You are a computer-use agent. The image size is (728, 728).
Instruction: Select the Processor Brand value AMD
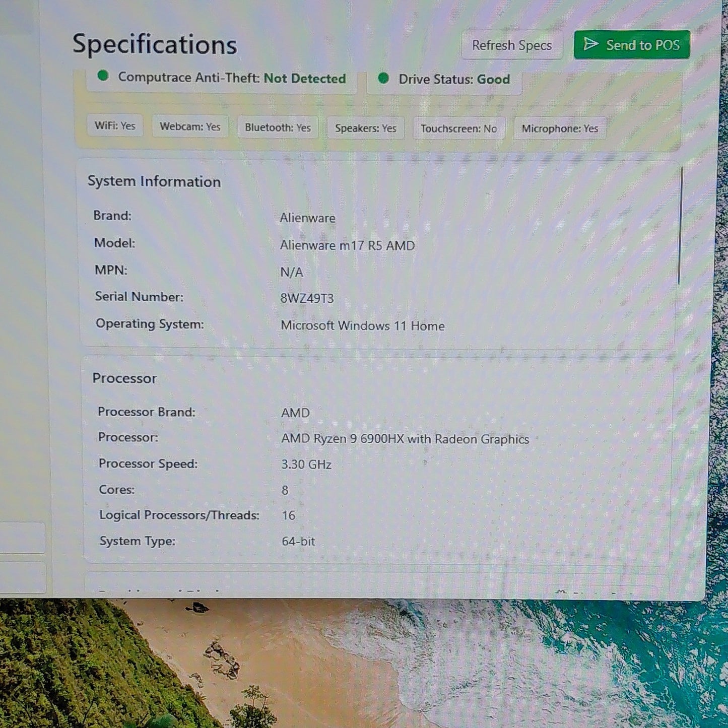click(295, 413)
